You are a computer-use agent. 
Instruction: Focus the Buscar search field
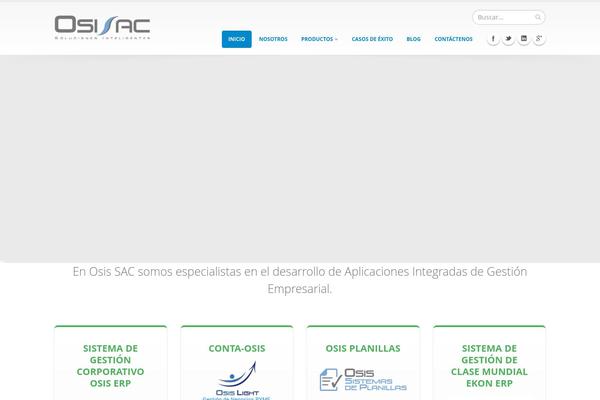(509, 17)
